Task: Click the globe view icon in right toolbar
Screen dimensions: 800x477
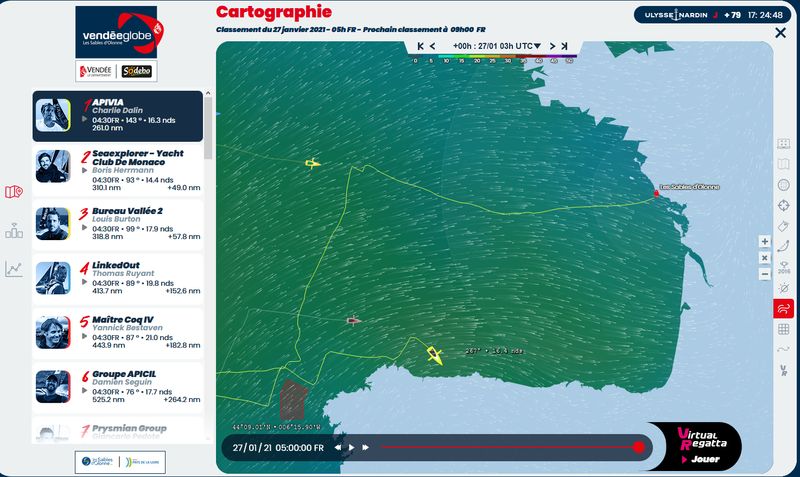Action: 783,185
